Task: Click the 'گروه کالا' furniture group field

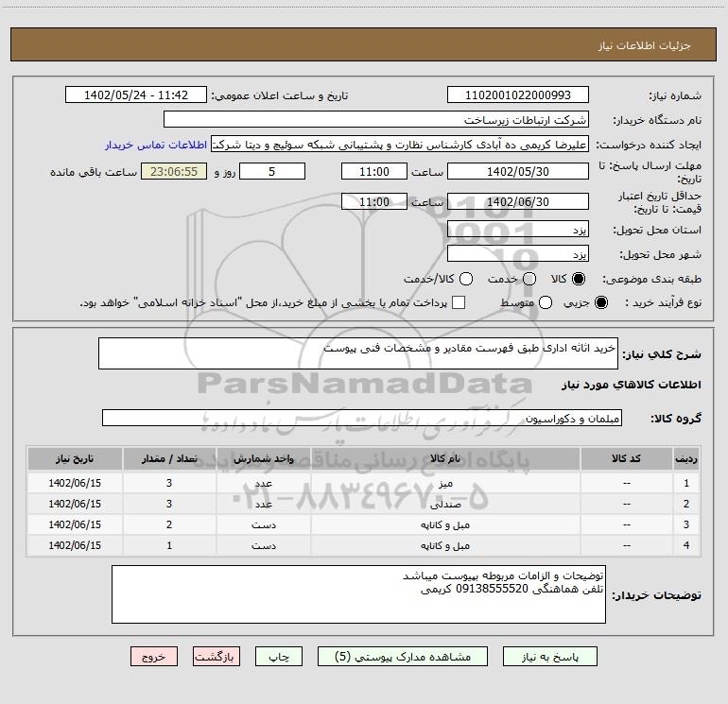Action: pyautogui.click(x=361, y=418)
